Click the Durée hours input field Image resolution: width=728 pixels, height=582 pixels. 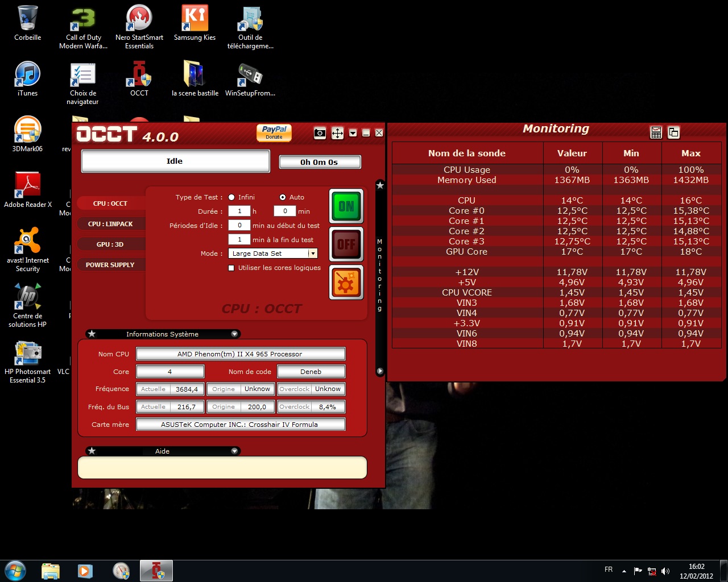239,211
